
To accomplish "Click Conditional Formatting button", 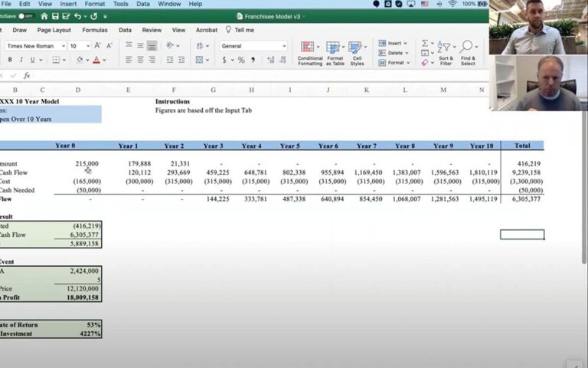I will click(x=310, y=54).
